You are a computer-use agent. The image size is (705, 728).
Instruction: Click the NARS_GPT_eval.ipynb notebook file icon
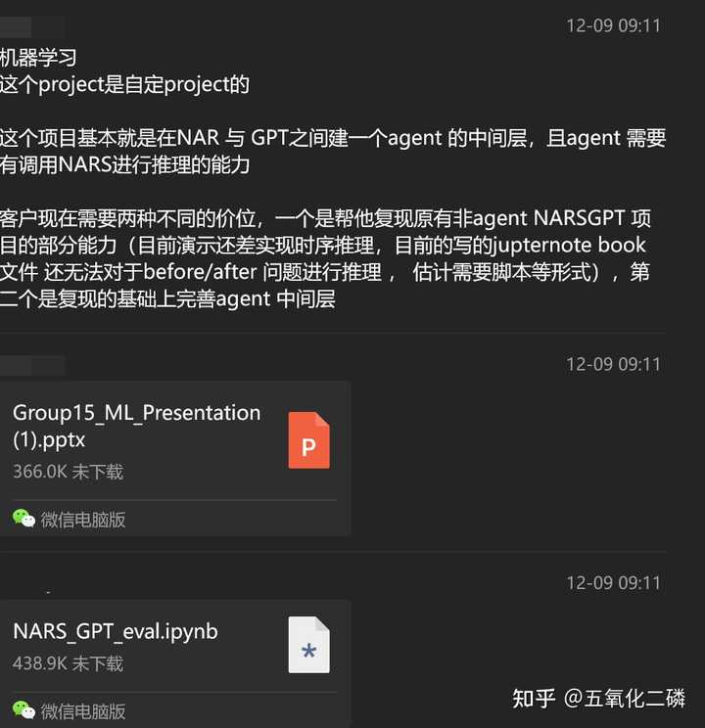[308, 645]
